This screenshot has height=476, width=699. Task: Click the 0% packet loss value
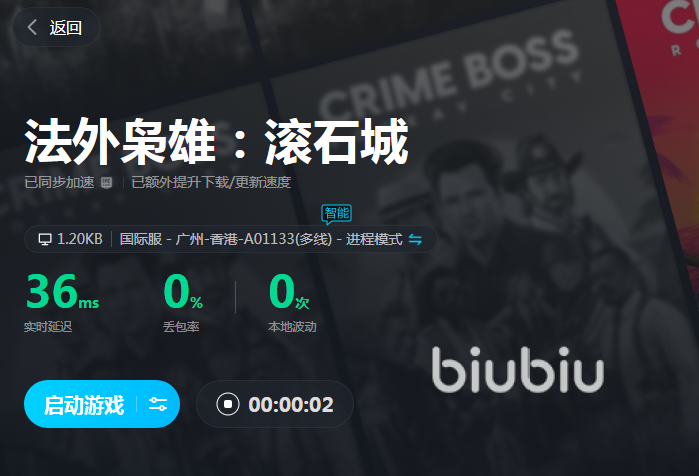(183, 292)
